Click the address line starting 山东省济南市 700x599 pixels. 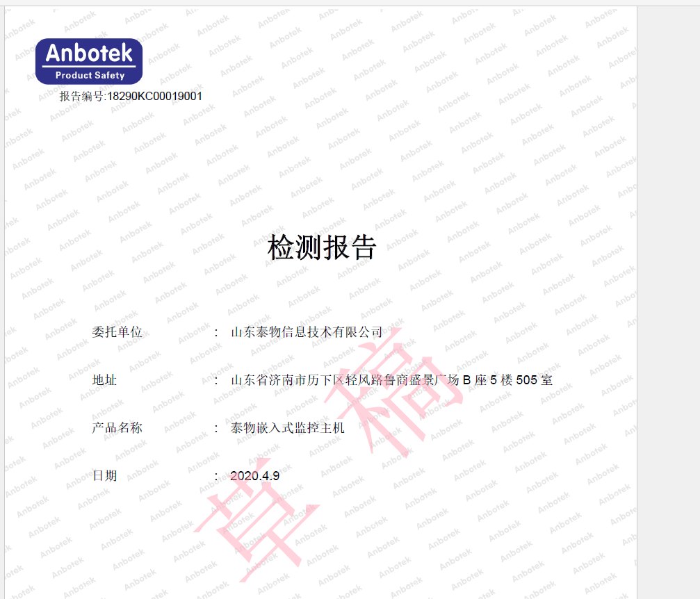click(x=391, y=380)
